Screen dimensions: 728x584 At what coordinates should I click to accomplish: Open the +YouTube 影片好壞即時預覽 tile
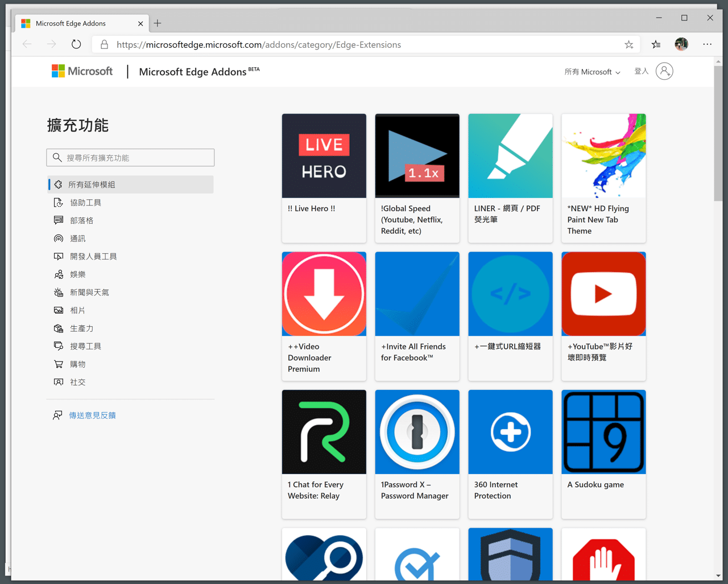click(604, 316)
